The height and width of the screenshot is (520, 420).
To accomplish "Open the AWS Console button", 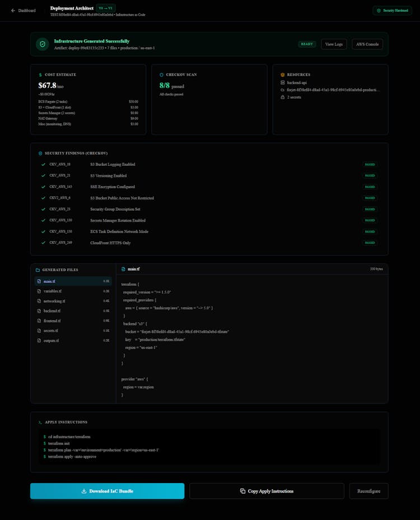I will coord(367,44).
